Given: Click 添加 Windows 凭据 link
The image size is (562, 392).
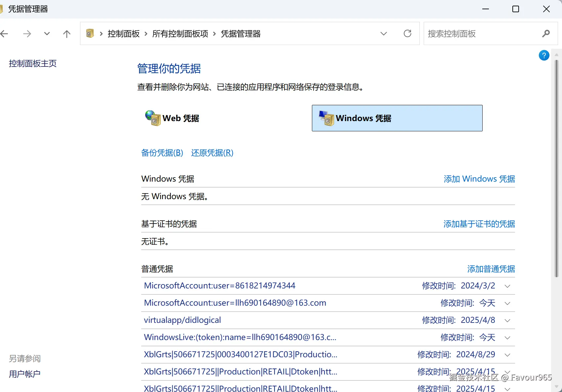Looking at the screenshot, I should [479, 179].
